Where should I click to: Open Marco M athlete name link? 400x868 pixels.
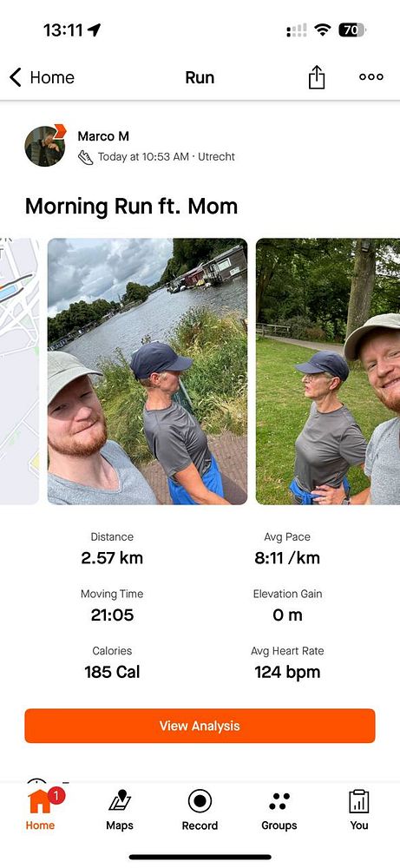[x=103, y=136]
